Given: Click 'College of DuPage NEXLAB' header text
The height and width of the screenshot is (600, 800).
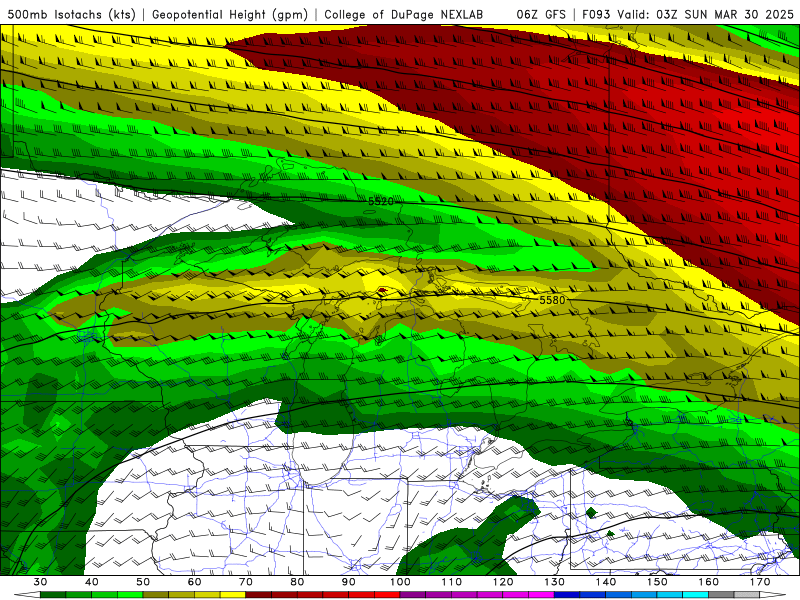Looking at the screenshot, I should pyautogui.click(x=404, y=15).
